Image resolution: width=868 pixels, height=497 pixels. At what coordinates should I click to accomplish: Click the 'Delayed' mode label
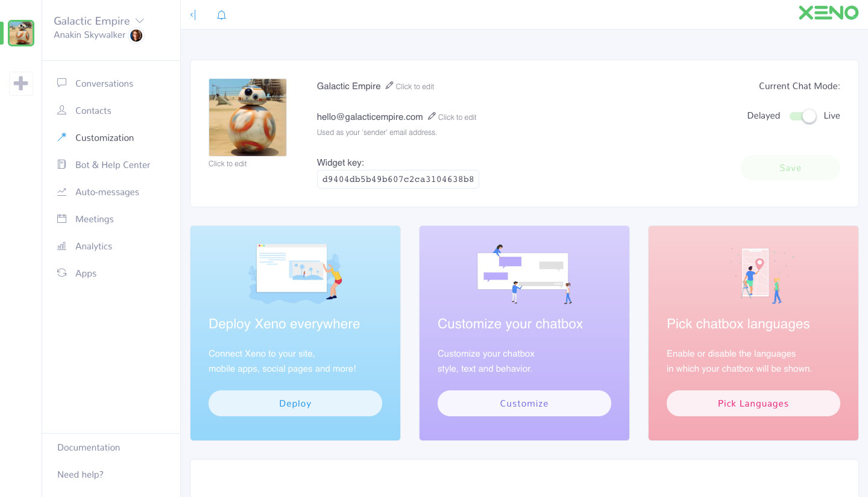coord(764,116)
